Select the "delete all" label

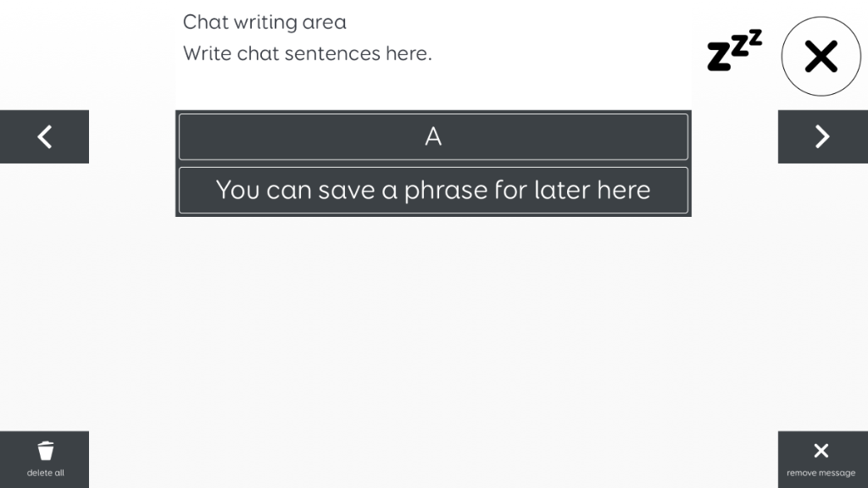coord(46,473)
